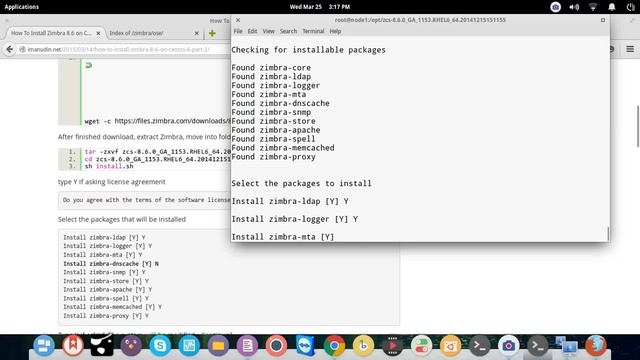640x360 pixels.
Task: Click the browser page vertical scrollbar
Action: pyautogui.click(x=638, y=126)
